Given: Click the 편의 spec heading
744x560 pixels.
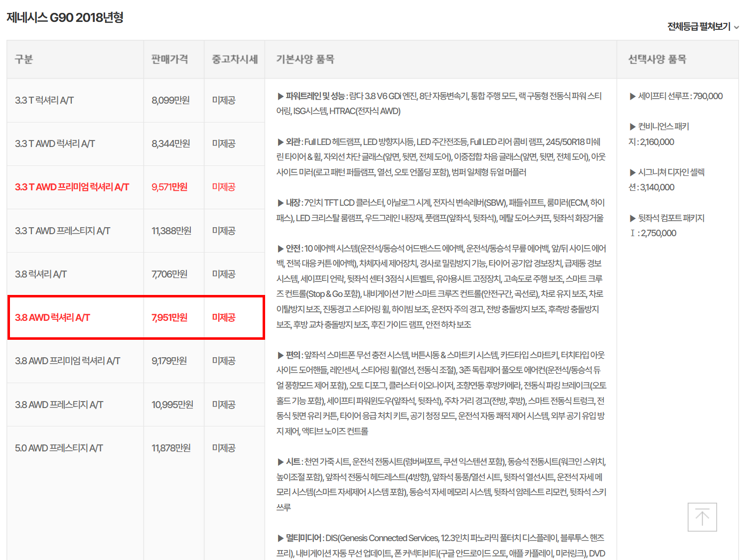Looking at the screenshot, I should 293,355.
